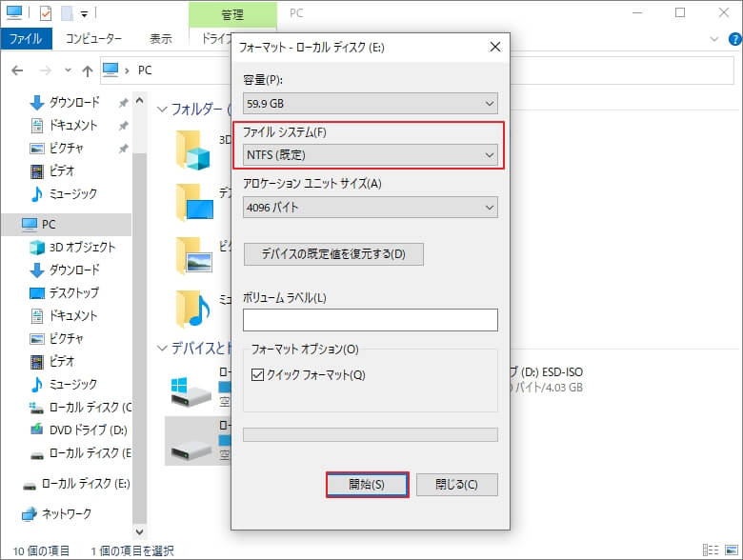Collapse the デバイスとドライブ section chevron

click(x=162, y=349)
